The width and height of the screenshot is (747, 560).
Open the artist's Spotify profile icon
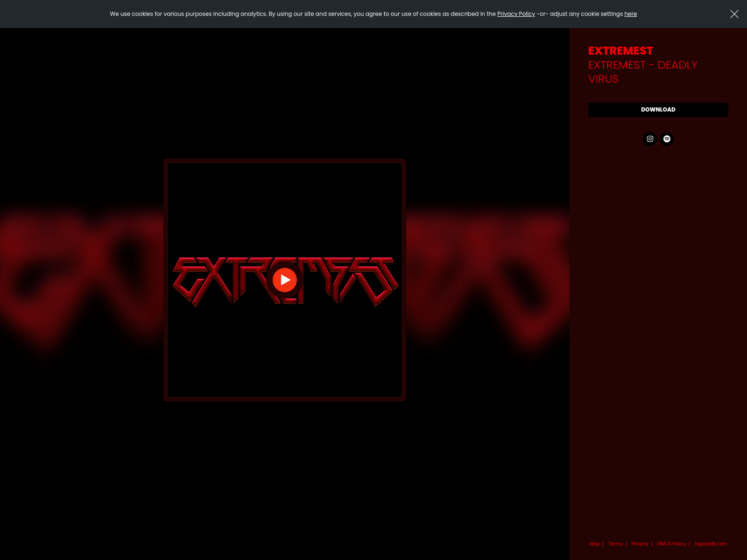click(667, 139)
